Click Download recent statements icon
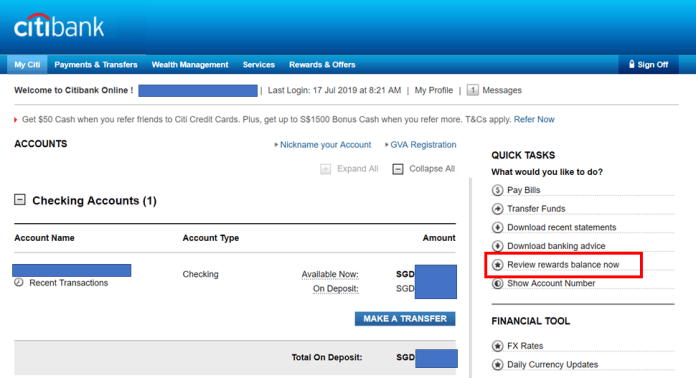Screen dimensions: 696x378 point(498,227)
